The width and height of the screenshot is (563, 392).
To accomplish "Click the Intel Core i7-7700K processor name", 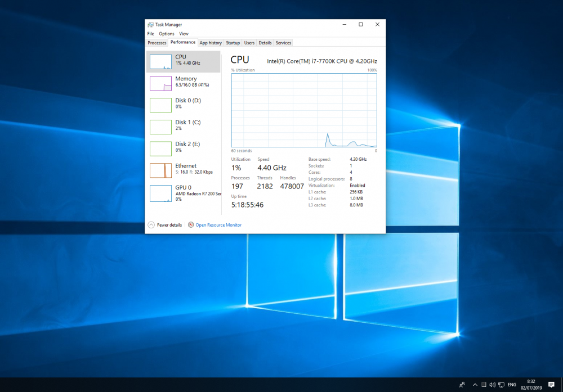I will click(x=322, y=61).
